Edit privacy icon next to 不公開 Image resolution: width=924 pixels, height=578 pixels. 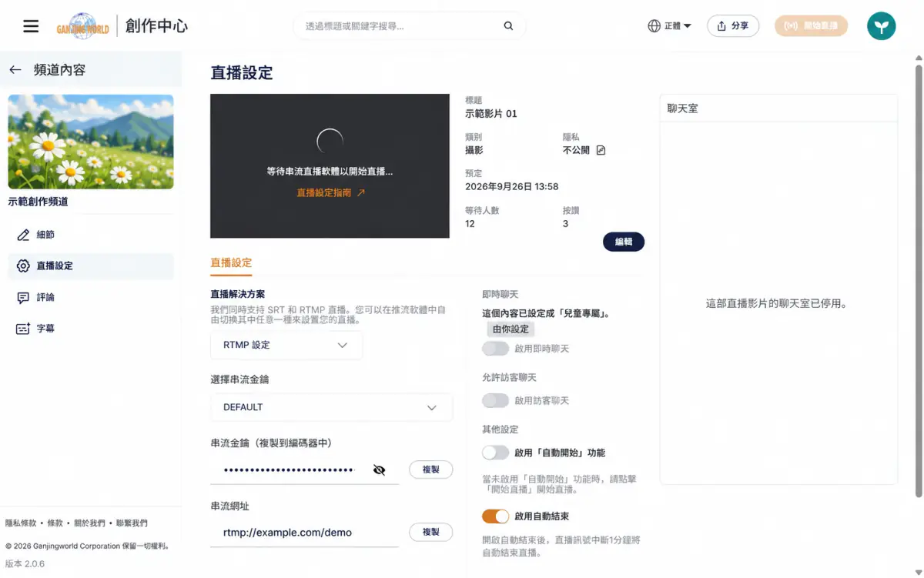pyautogui.click(x=601, y=150)
